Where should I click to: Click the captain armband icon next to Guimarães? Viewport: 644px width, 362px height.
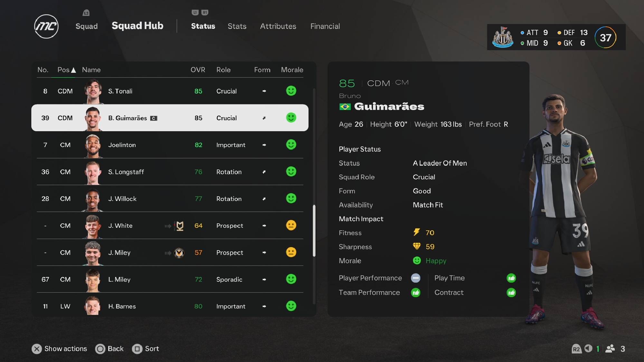[x=154, y=118]
